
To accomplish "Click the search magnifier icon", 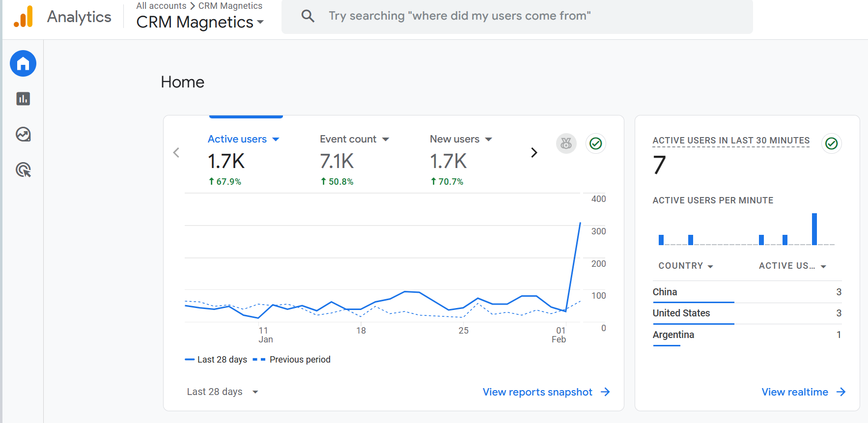I will [308, 16].
